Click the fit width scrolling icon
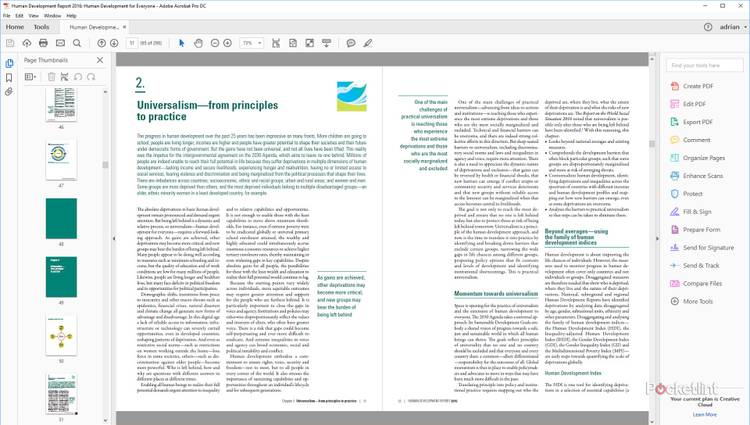The height and width of the screenshot is (425, 750). pos(276,43)
